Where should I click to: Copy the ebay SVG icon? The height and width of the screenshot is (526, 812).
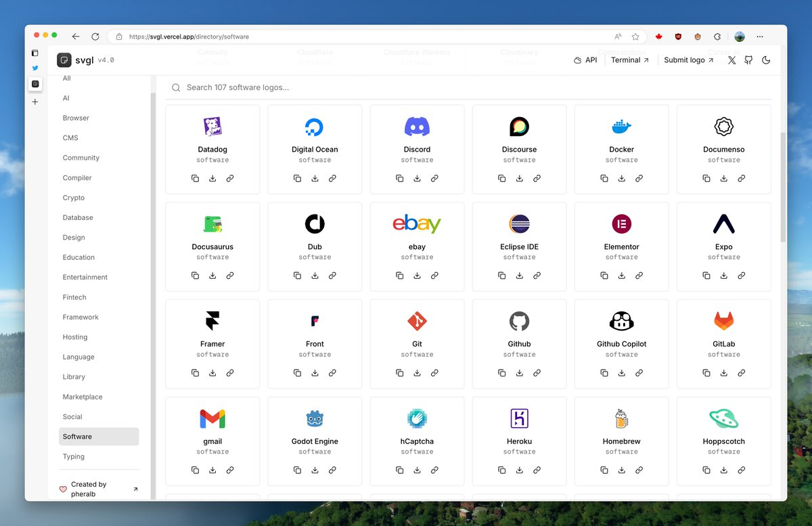pyautogui.click(x=399, y=276)
